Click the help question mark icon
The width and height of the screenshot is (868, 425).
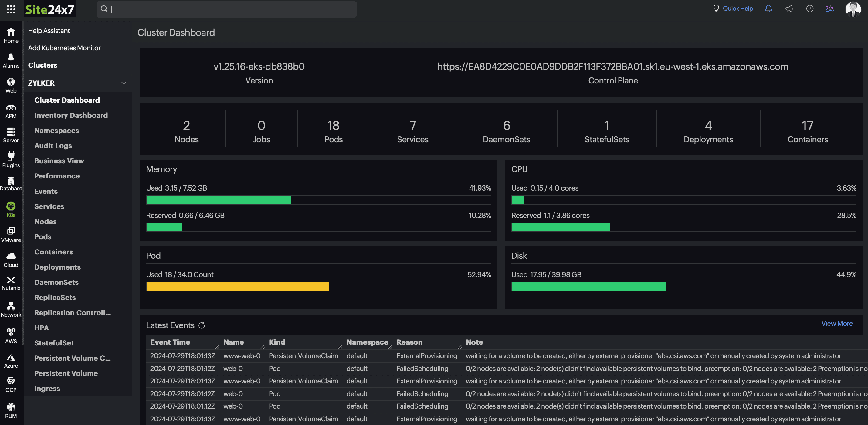[x=810, y=9]
